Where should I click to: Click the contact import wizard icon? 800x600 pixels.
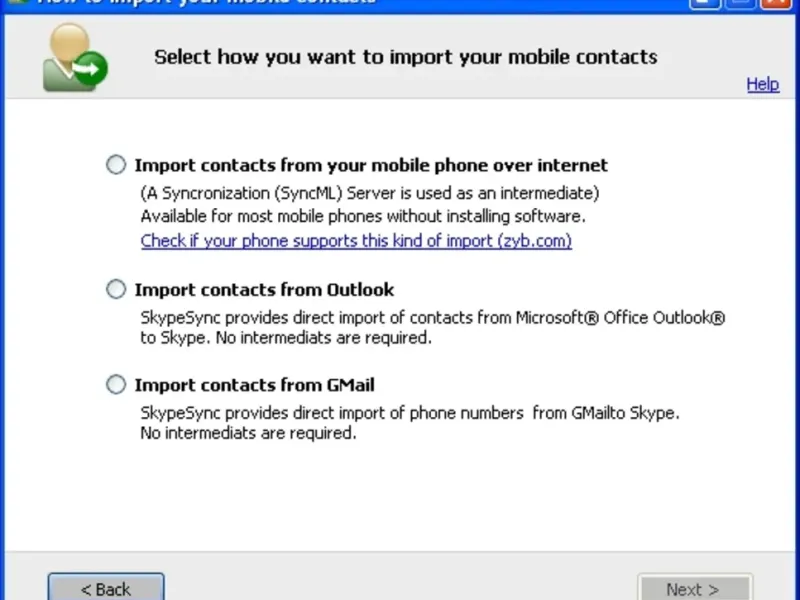click(x=73, y=56)
